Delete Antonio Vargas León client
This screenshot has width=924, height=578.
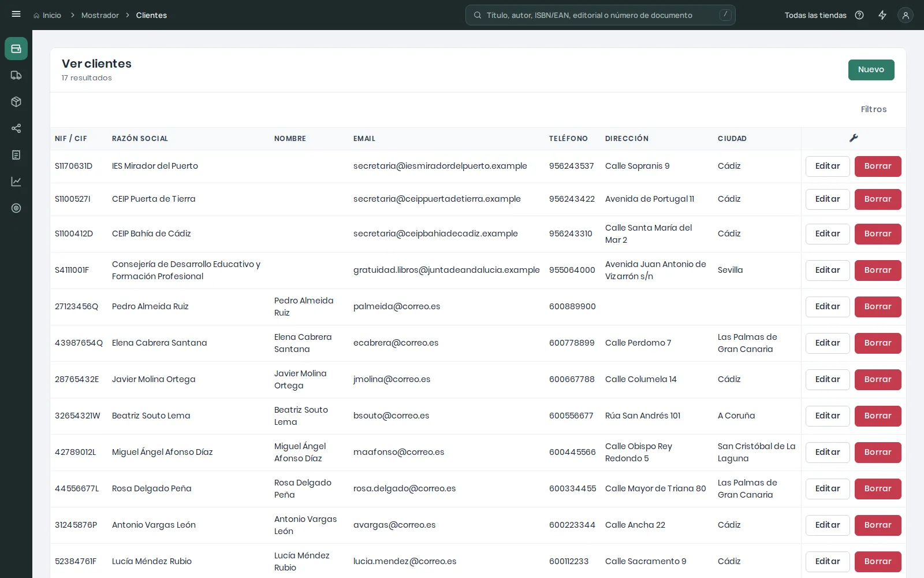878,525
